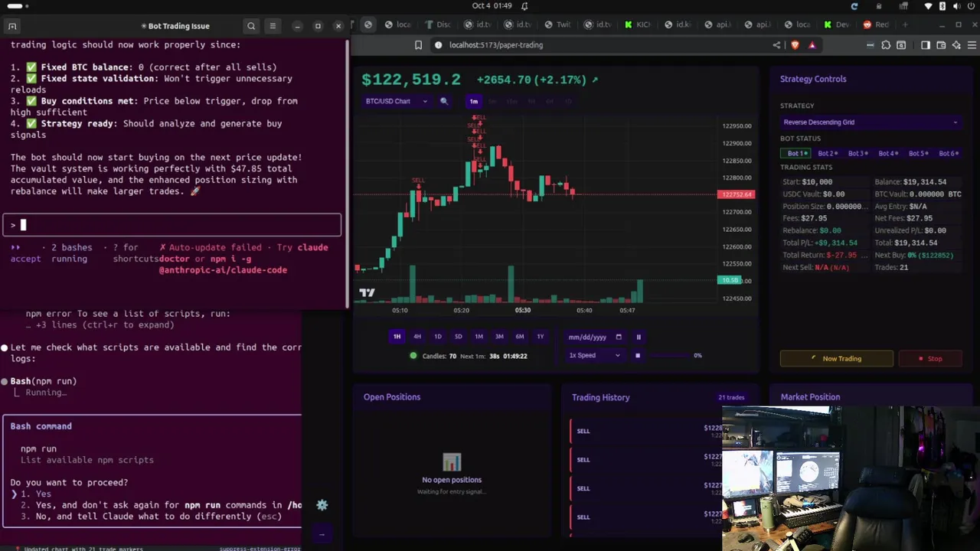This screenshot has height=551, width=980.
Task: Open the Brave Shields lion icon
Action: click(x=795, y=45)
